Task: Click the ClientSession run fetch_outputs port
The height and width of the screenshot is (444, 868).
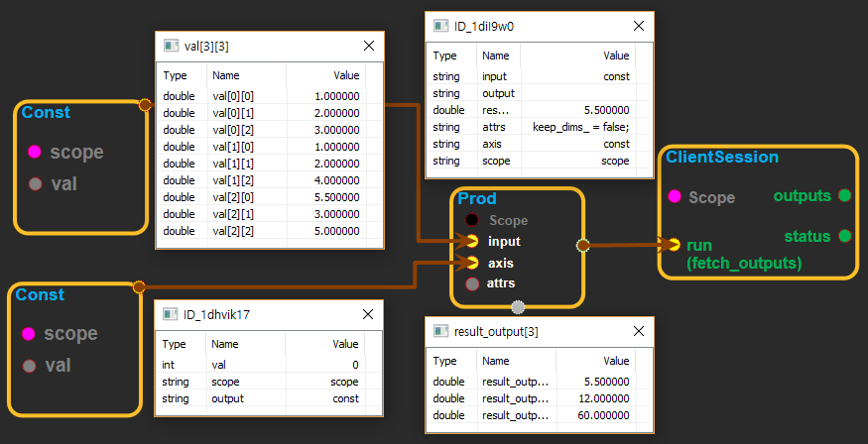Action: [x=674, y=245]
